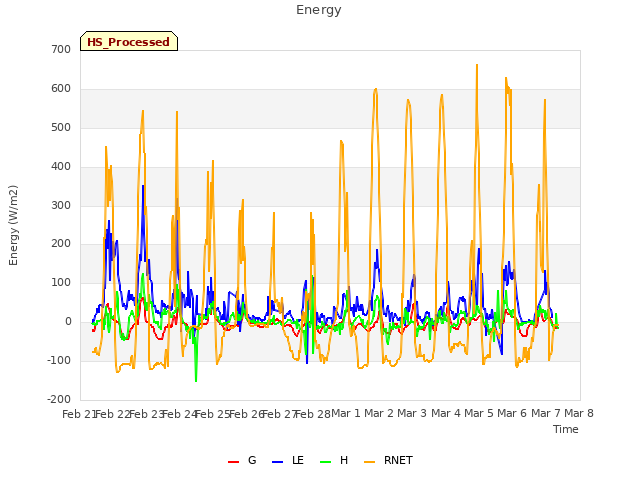Click the 0 y-axis tick label
640x480 pixels.
[x=68, y=322]
